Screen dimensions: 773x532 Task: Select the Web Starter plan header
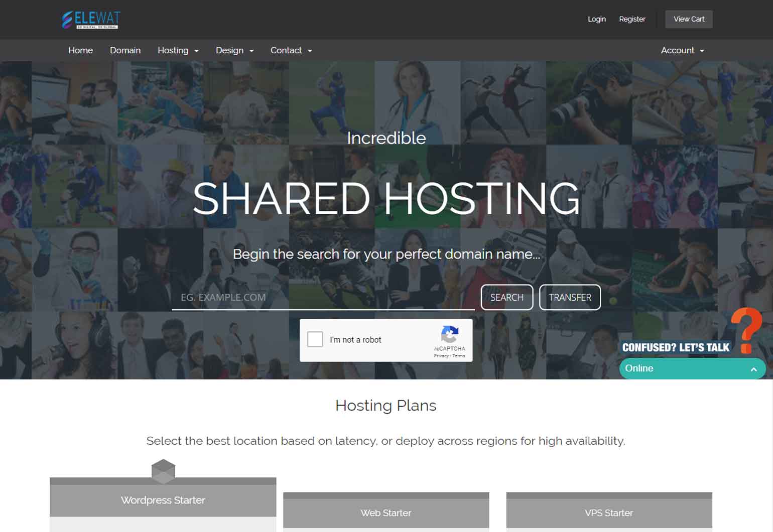click(385, 512)
